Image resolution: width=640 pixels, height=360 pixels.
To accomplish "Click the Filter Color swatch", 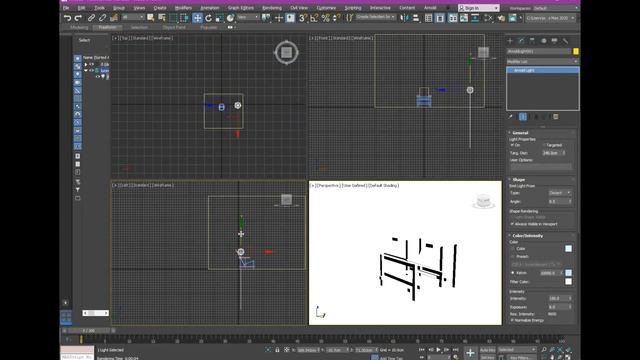I will [x=568, y=282].
